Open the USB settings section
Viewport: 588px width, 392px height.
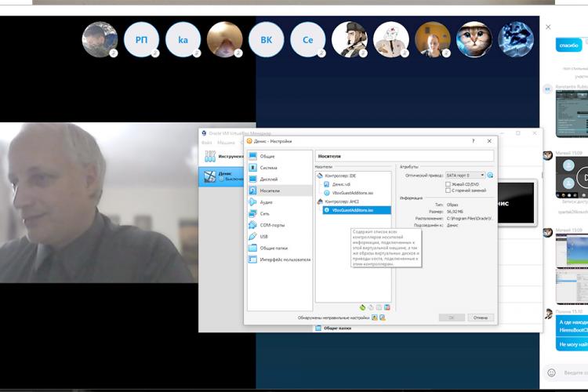point(264,236)
